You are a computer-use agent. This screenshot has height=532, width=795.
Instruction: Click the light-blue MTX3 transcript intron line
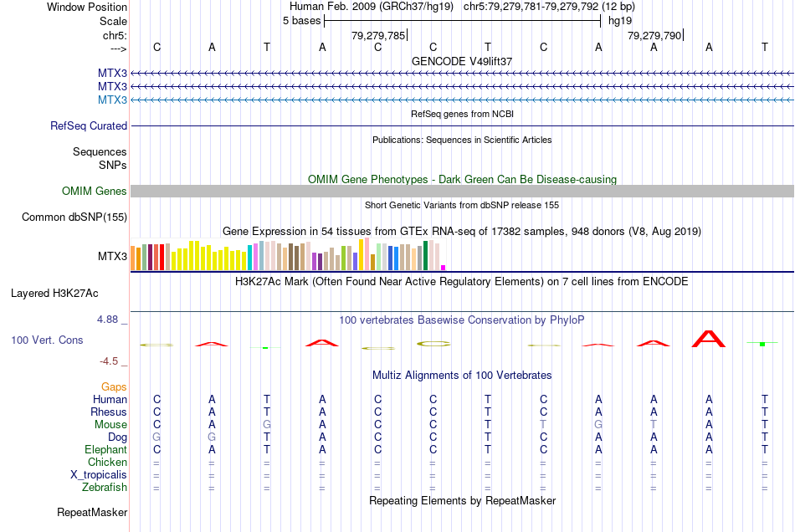pos(462,100)
